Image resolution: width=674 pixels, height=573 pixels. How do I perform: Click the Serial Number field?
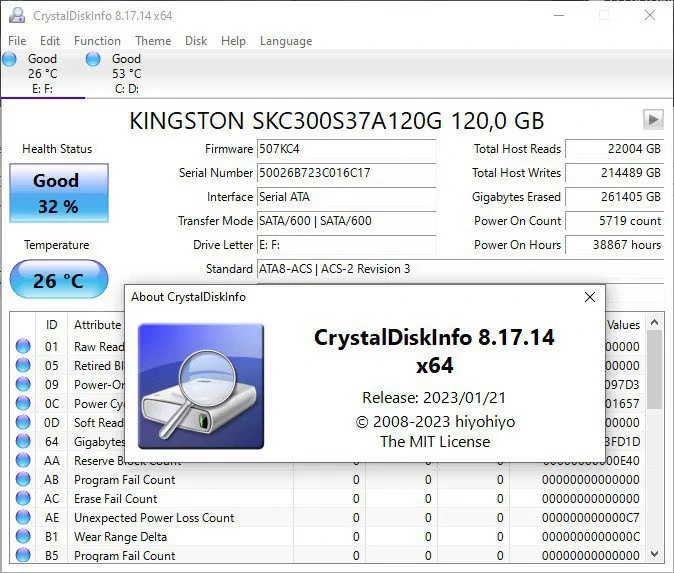point(346,173)
